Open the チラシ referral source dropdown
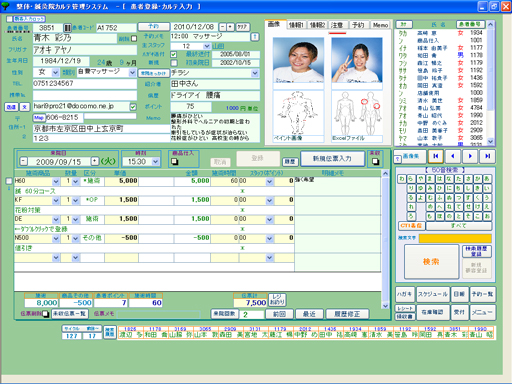512x384 pixels. 255,73
